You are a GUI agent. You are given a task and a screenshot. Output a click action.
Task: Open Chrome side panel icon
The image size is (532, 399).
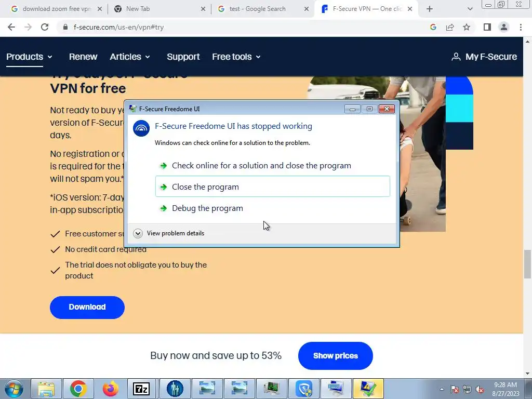(487, 27)
